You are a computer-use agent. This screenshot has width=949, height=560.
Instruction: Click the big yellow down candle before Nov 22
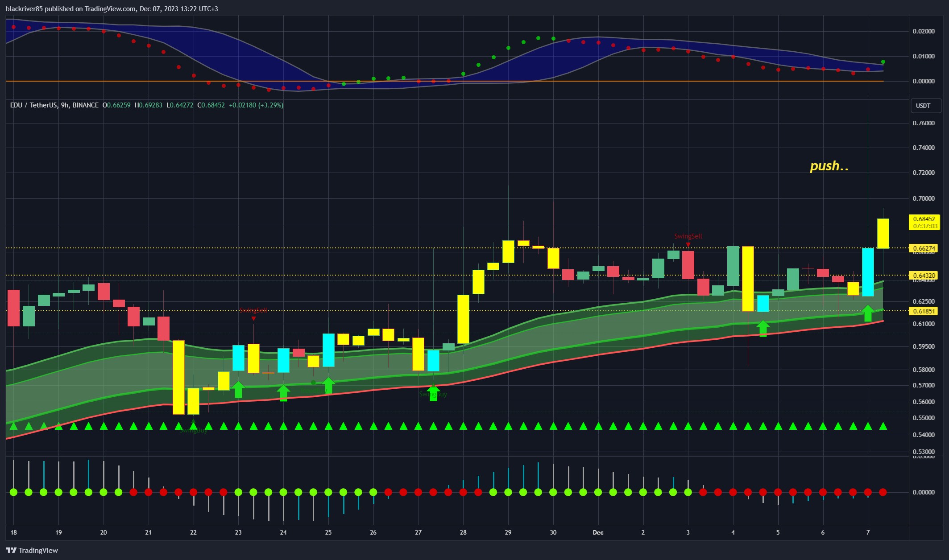pos(178,377)
